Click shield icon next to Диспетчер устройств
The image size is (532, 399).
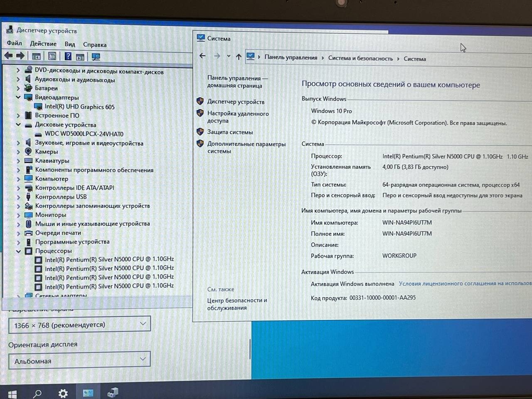click(x=200, y=101)
